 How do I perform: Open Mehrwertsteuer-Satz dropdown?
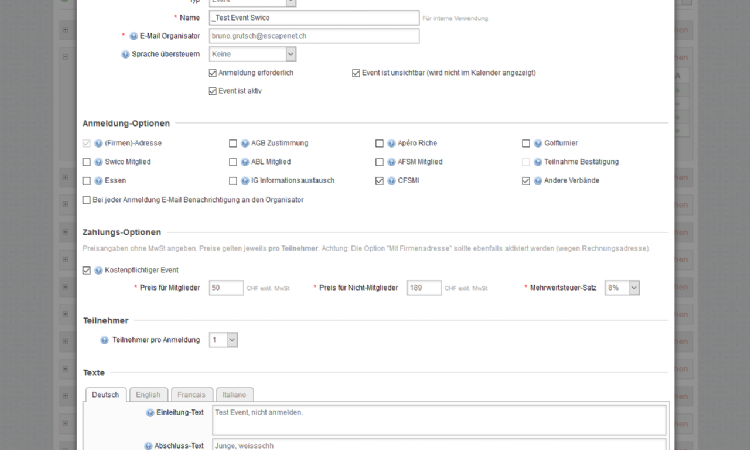click(x=622, y=288)
